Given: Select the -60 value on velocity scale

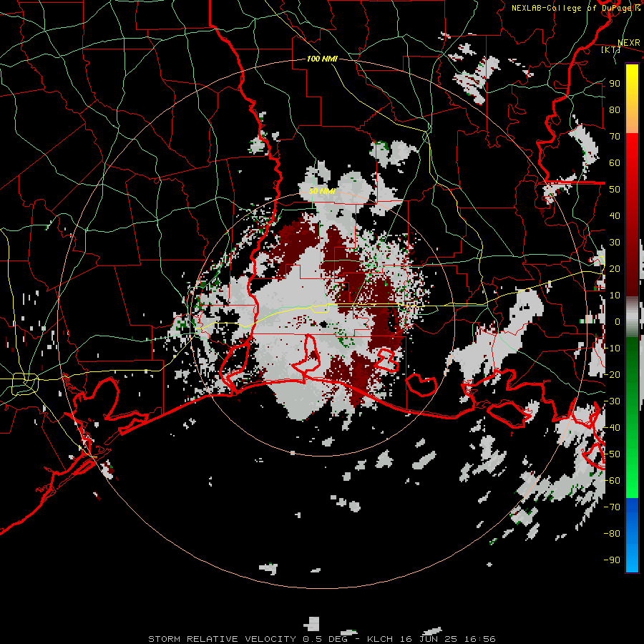Looking at the screenshot, I should pos(612,481).
